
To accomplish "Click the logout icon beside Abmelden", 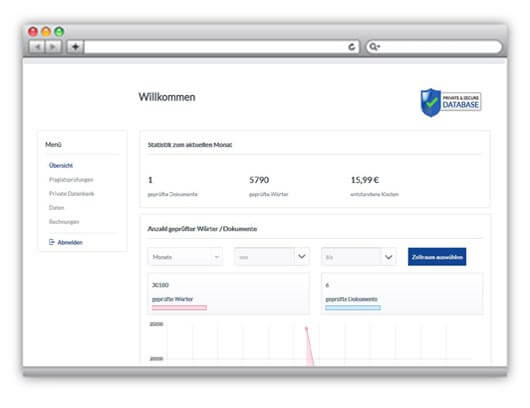I will pyautogui.click(x=52, y=242).
